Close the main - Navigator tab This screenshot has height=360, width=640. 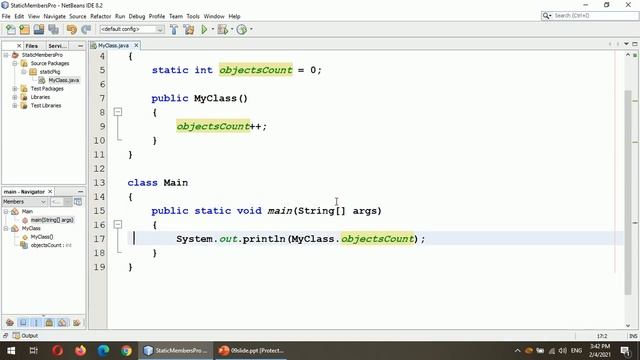tap(50, 191)
